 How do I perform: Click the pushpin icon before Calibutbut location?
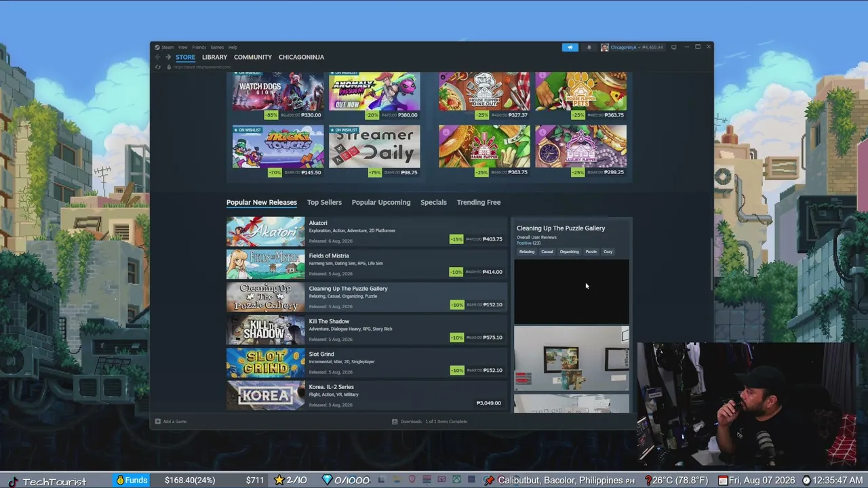coord(490,481)
